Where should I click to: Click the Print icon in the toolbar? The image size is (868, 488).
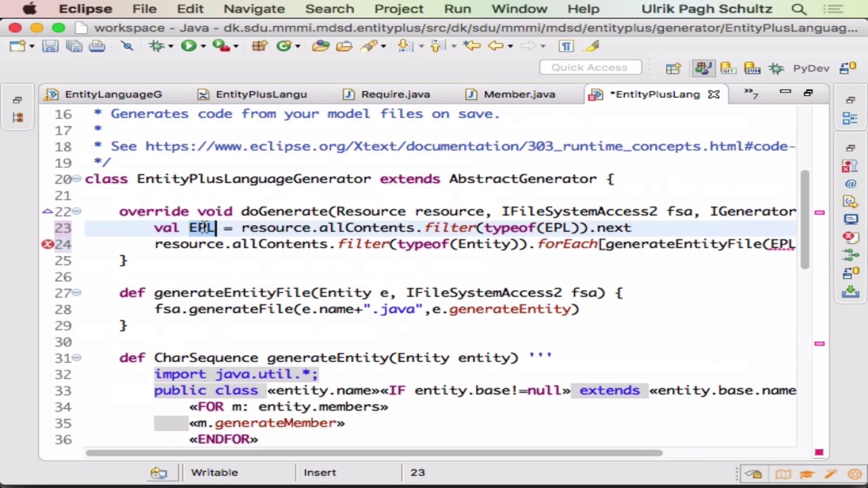pos(97,46)
